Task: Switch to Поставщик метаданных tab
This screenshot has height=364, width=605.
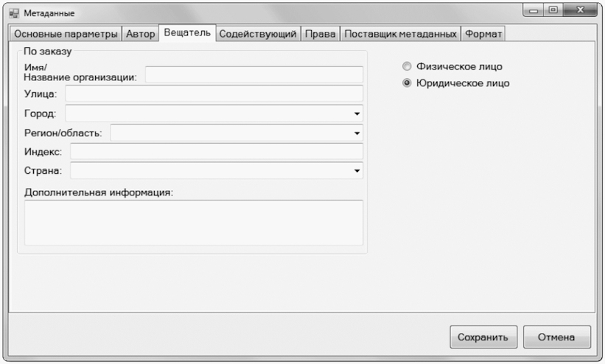Action: [x=400, y=34]
